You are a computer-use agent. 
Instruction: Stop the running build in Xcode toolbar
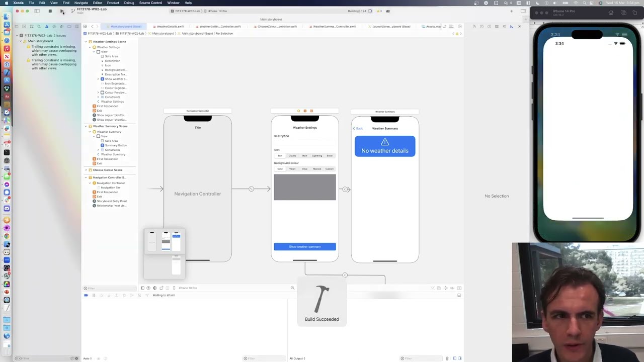pyautogui.click(x=50, y=11)
